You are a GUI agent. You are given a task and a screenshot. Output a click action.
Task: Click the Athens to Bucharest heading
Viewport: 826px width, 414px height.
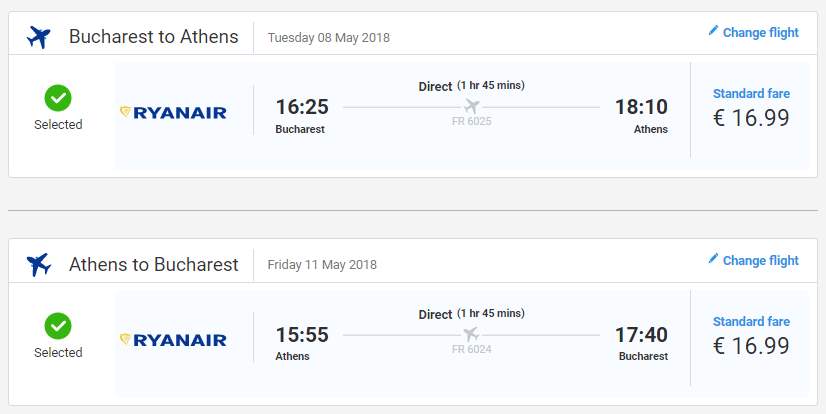tap(154, 265)
